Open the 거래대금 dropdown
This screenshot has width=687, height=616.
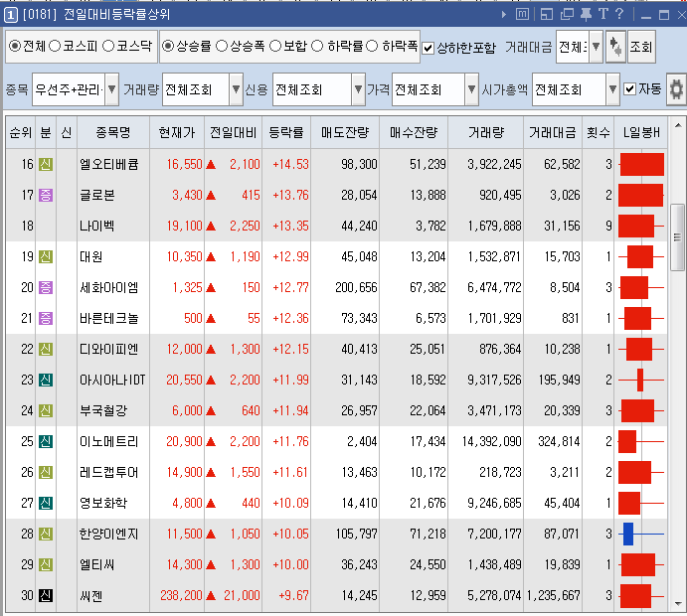(596, 47)
